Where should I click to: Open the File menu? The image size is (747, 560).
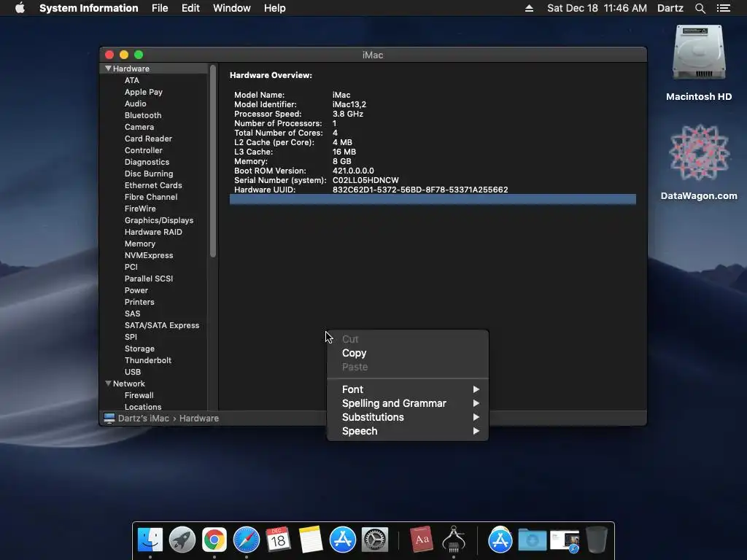pyautogui.click(x=160, y=8)
